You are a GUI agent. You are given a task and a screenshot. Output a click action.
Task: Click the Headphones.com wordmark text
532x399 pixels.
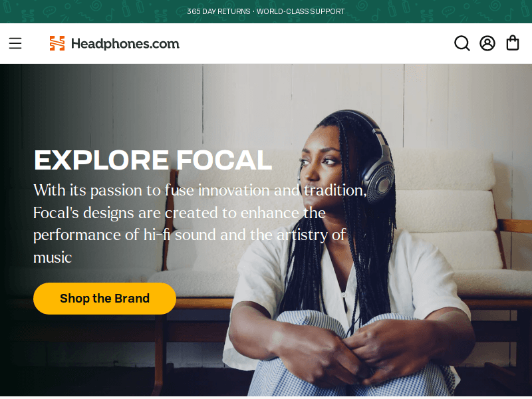(x=125, y=44)
